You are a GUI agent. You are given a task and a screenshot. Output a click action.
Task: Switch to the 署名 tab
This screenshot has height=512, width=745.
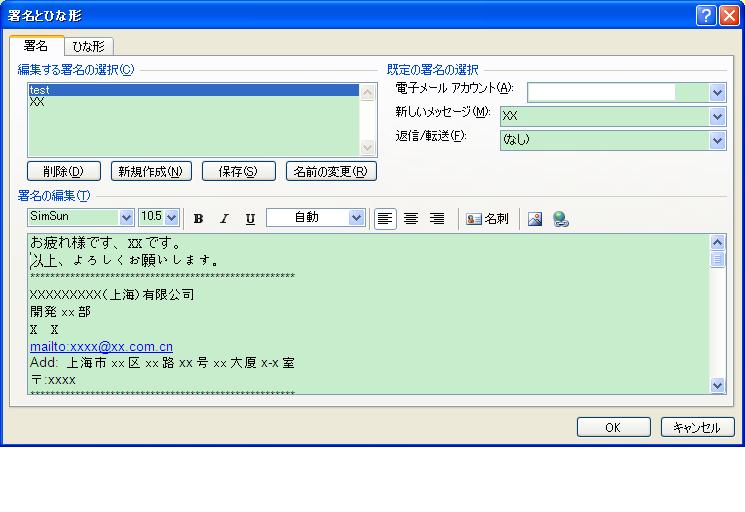[x=36, y=46]
